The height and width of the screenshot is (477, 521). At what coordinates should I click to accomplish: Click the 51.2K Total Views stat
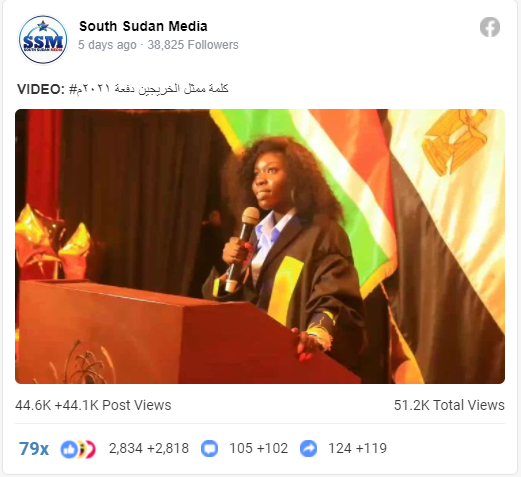pos(449,405)
